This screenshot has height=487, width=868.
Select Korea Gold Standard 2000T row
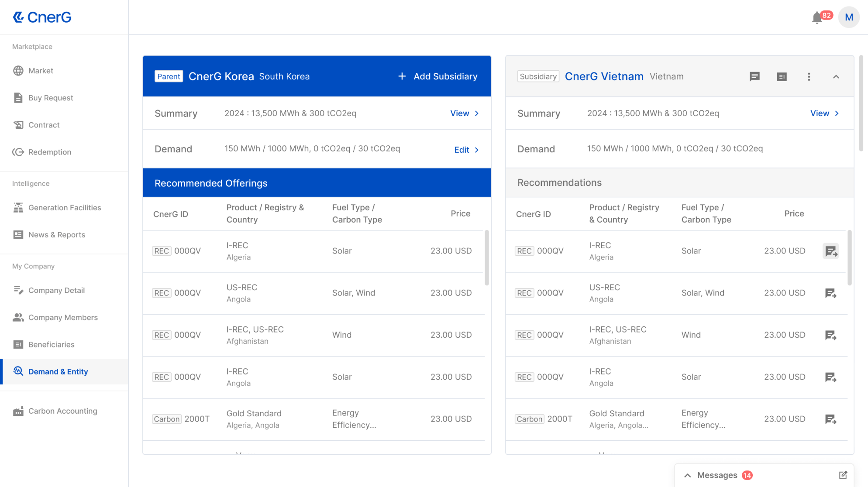(314, 419)
